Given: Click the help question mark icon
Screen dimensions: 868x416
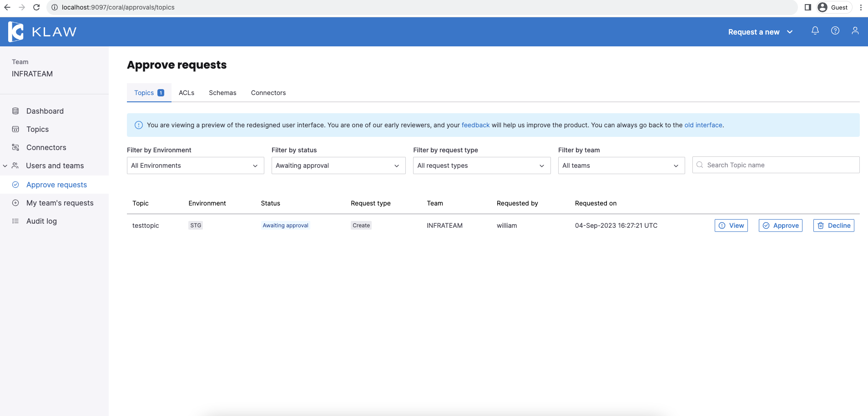Looking at the screenshot, I should pos(835,31).
